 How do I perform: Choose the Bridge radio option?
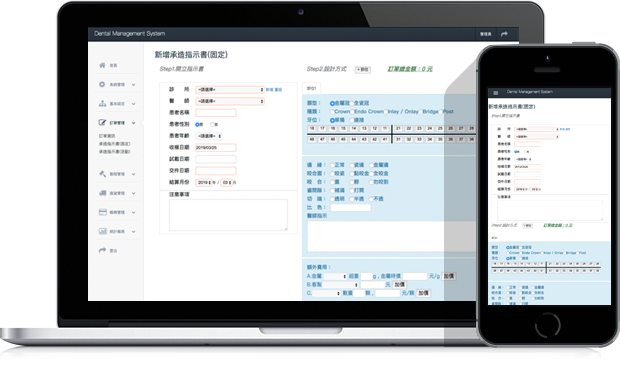tap(421, 112)
